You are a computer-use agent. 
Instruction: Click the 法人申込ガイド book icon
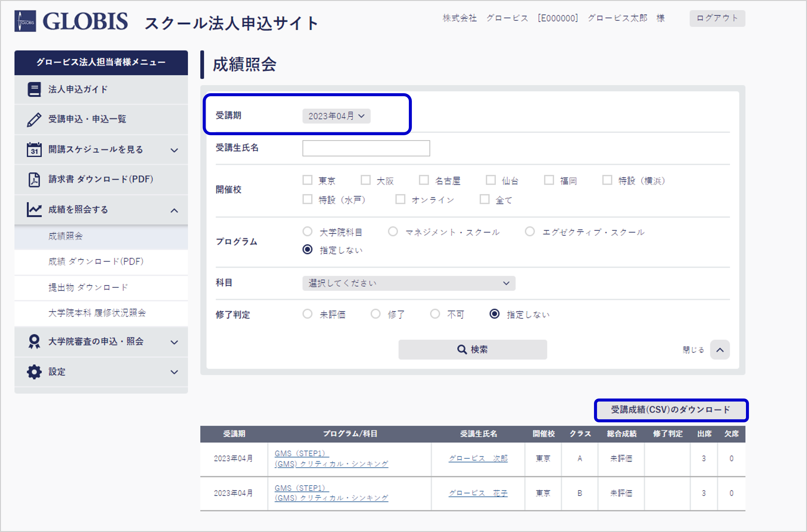click(34, 90)
